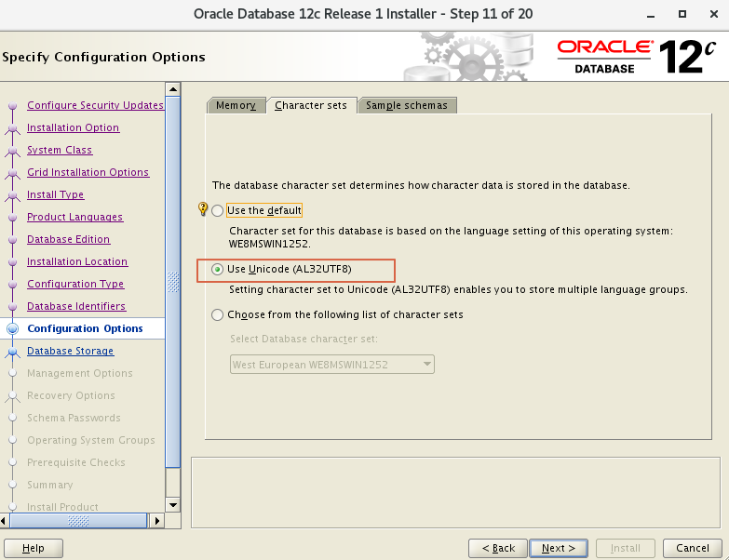This screenshot has height=560, width=729.
Task: Go back with the Back button
Action: (x=498, y=548)
